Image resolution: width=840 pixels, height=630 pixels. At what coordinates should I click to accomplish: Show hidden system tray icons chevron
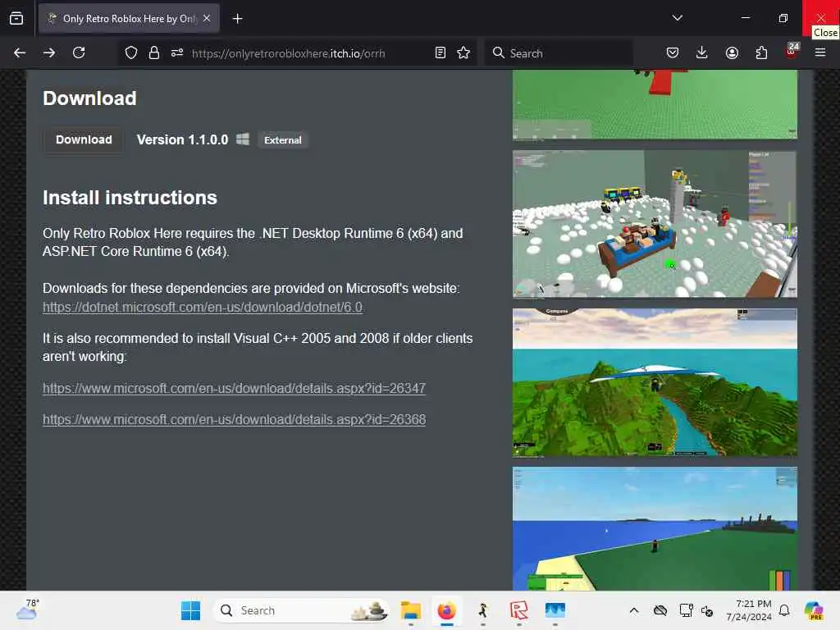[x=634, y=610]
